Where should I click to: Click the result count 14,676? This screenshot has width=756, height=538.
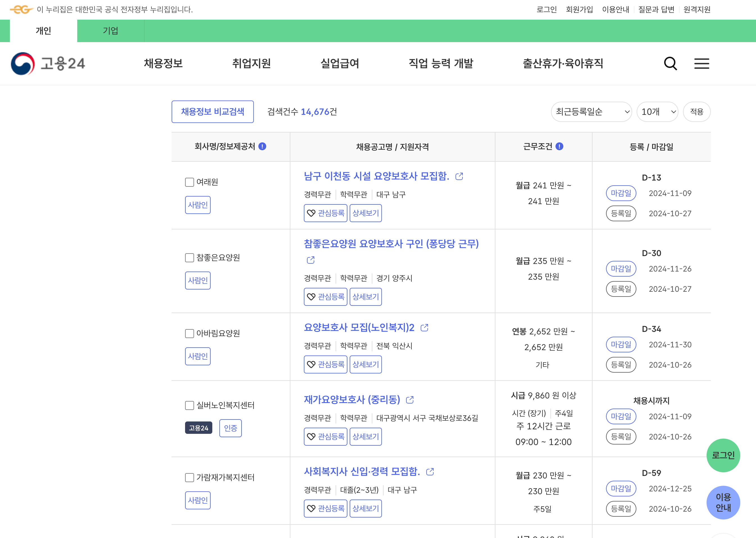315,112
